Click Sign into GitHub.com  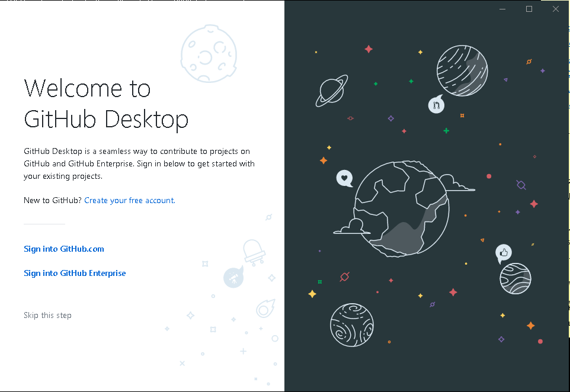coord(63,249)
